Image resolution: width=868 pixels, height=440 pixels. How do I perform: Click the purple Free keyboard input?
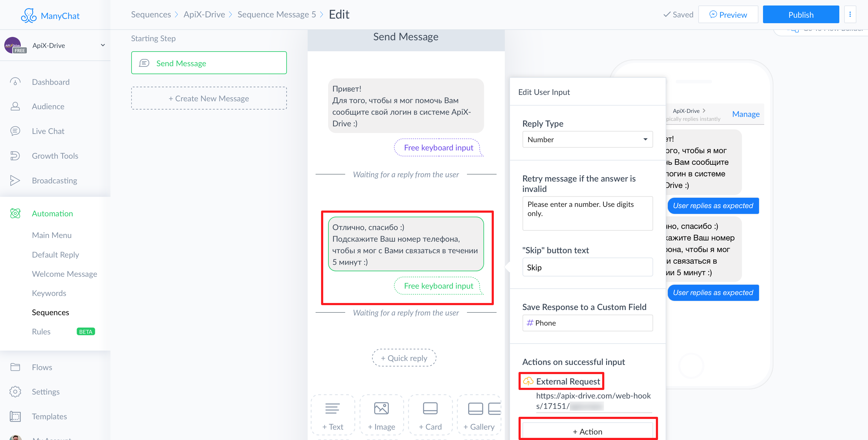(438, 148)
